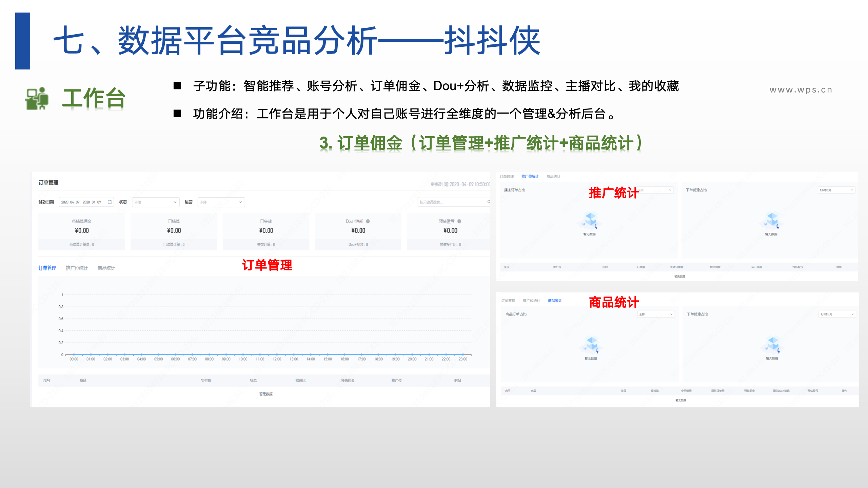The width and height of the screenshot is (868, 488).
Task: Click 提成比 column header in order table
Action: click(x=300, y=381)
